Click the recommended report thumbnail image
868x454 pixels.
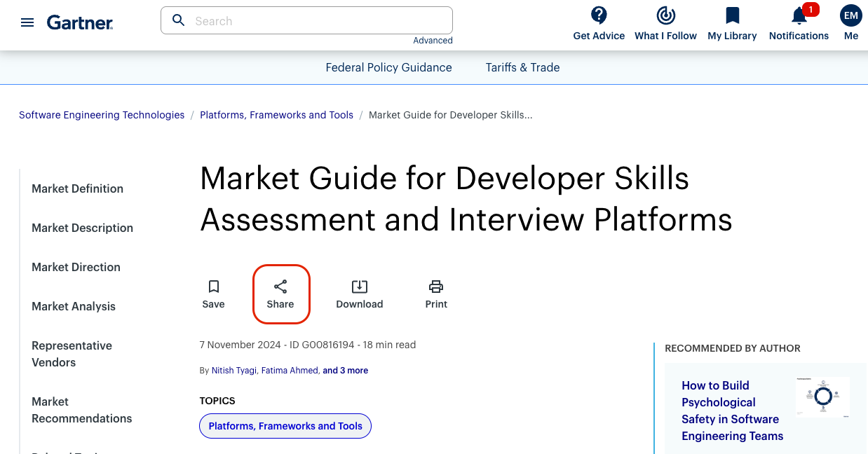[822, 397]
